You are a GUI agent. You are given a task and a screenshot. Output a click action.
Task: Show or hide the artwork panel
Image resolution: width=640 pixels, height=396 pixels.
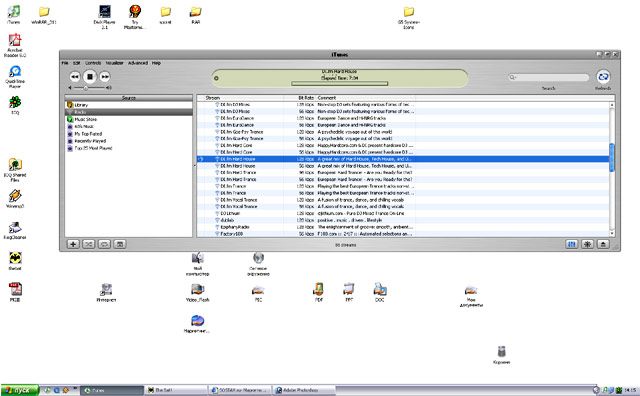click(x=120, y=244)
